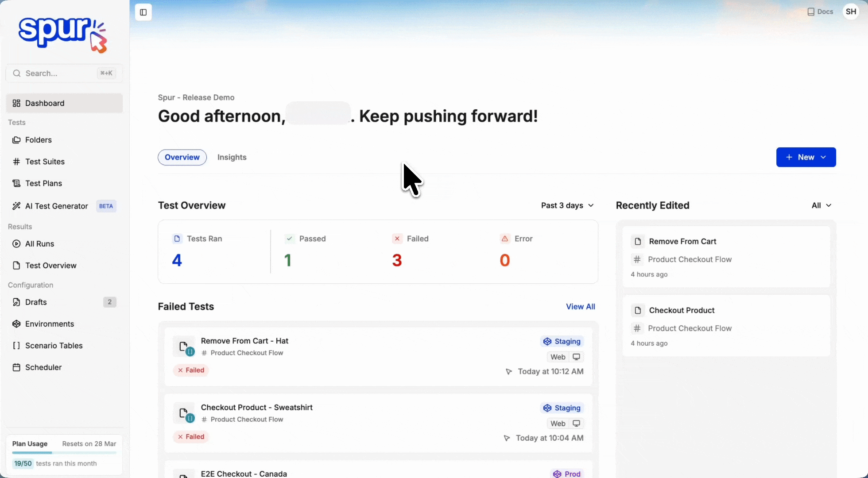
Task: Select the Overview tab
Action: [182, 157]
